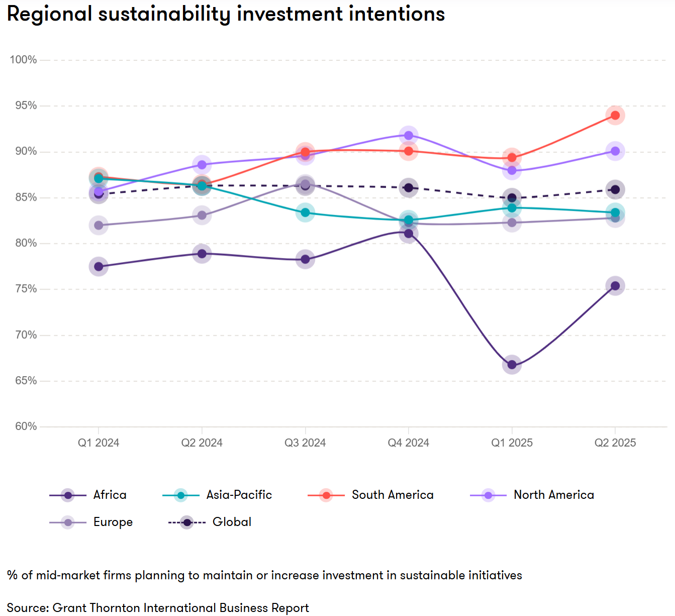Select Africa's Q2 2025 data point
This screenshot has height=616, width=675.
point(615,286)
